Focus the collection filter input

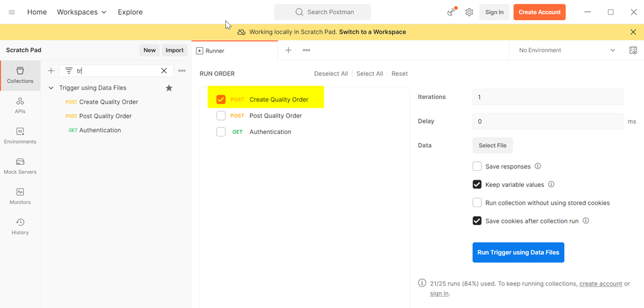click(116, 71)
